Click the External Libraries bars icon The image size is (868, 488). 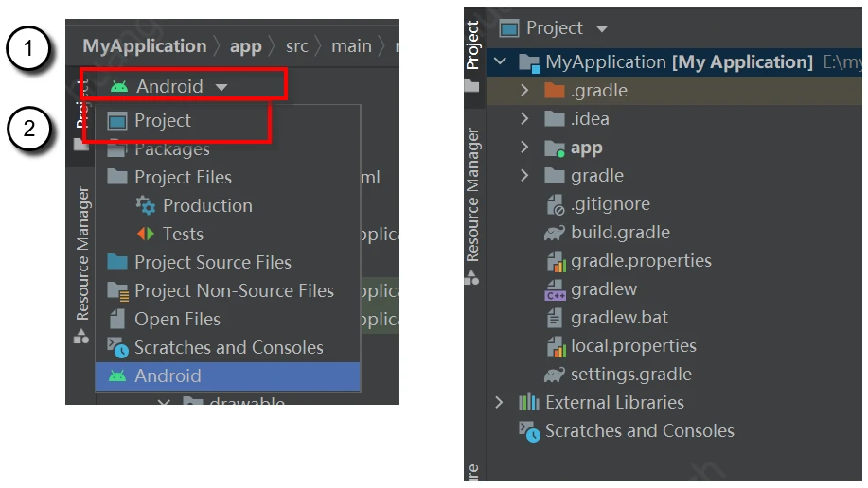(x=529, y=402)
